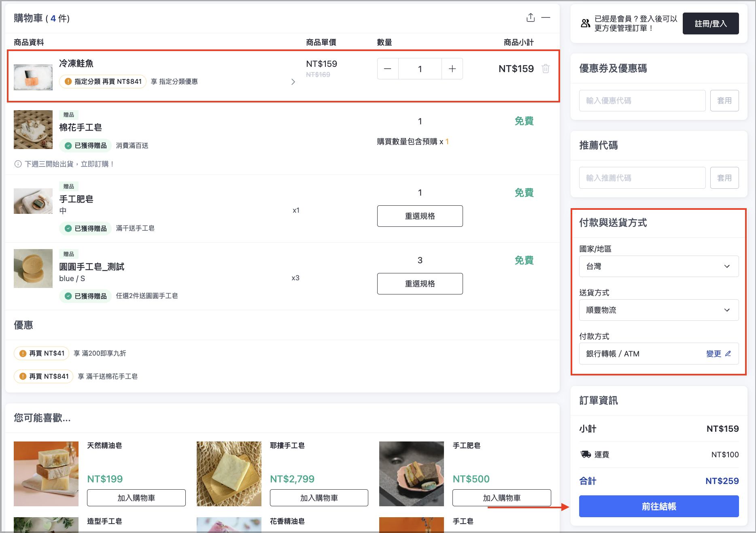Delete 冷凍鮭魚 with the trash icon
Image resolution: width=756 pixels, height=533 pixels.
coord(546,69)
